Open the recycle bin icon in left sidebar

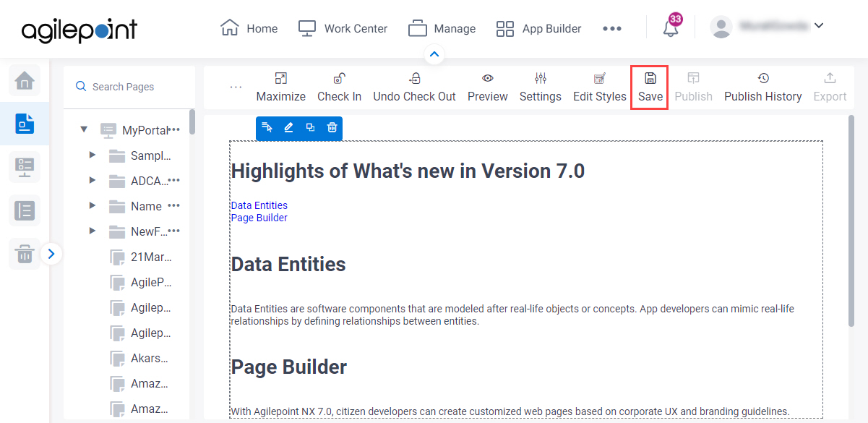point(25,254)
